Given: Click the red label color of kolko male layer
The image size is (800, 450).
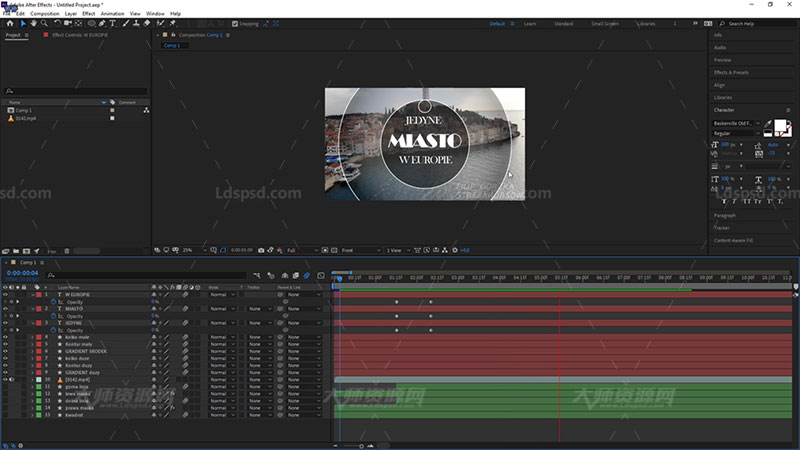Looking at the screenshot, I should (x=39, y=337).
